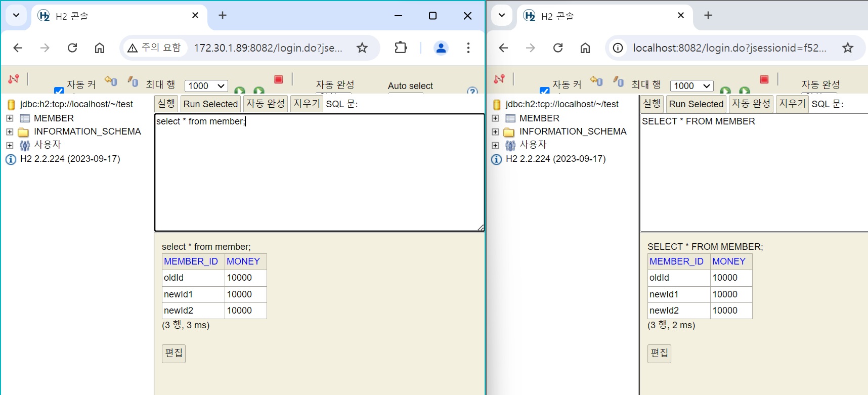Click the database icon beside the left jdbc URL
Screen dimensions: 868x395
tap(11, 105)
